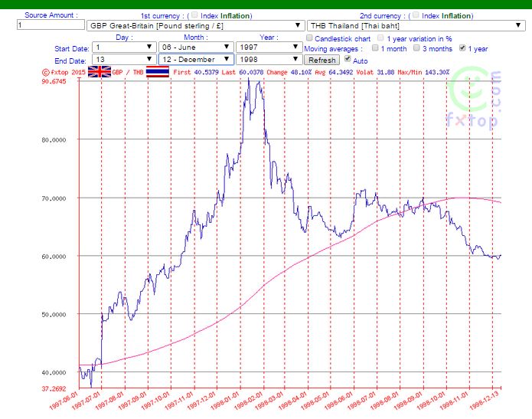Click the Thailand flag icon
This screenshot has height=419, width=532.
click(158, 72)
